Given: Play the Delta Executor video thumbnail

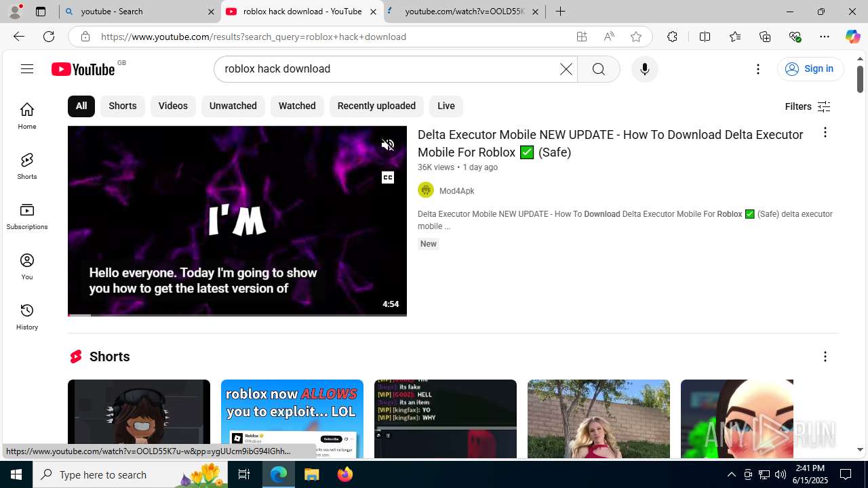Looking at the screenshot, I should [x=237, y=221].
